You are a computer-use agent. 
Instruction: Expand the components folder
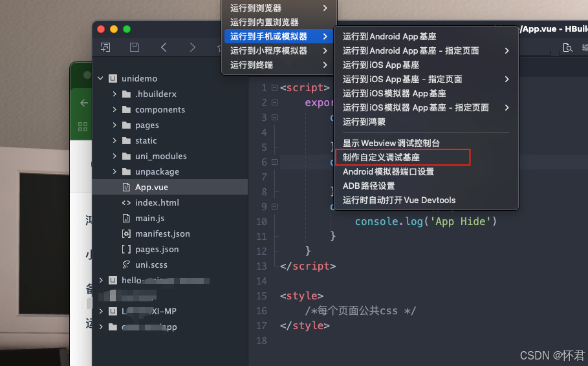(x=114, y=109)
